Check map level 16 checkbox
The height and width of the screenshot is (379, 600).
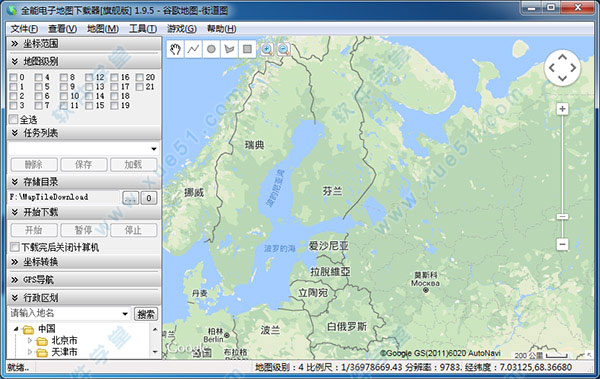(x=114, y=77)
